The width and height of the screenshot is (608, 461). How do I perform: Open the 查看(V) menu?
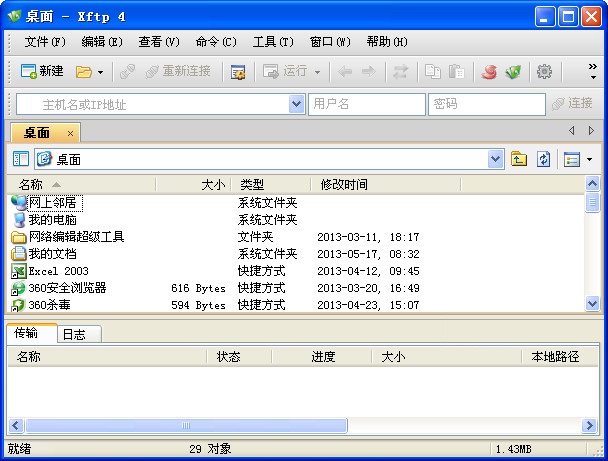pyautogui.click(x=159, y=42)
